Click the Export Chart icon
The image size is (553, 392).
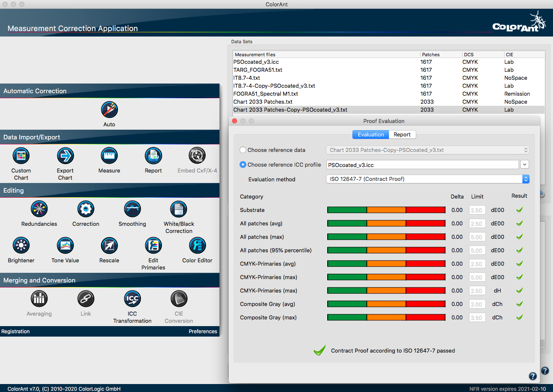pos(65,156)
